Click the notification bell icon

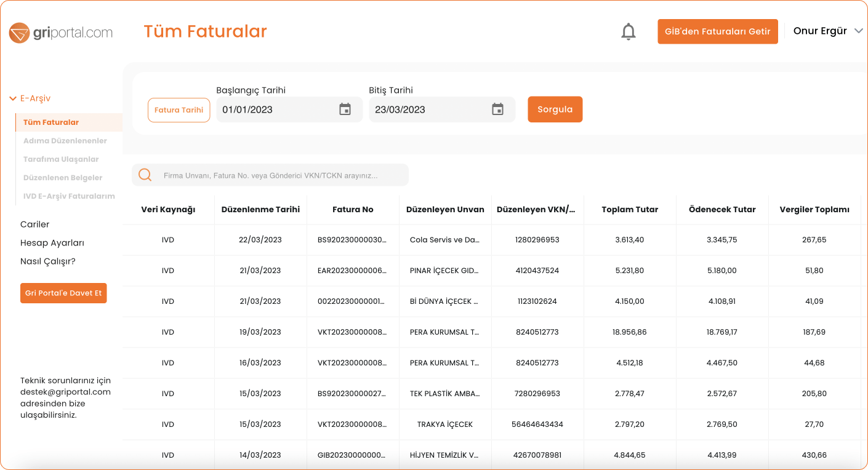click(x=628, y=31)
